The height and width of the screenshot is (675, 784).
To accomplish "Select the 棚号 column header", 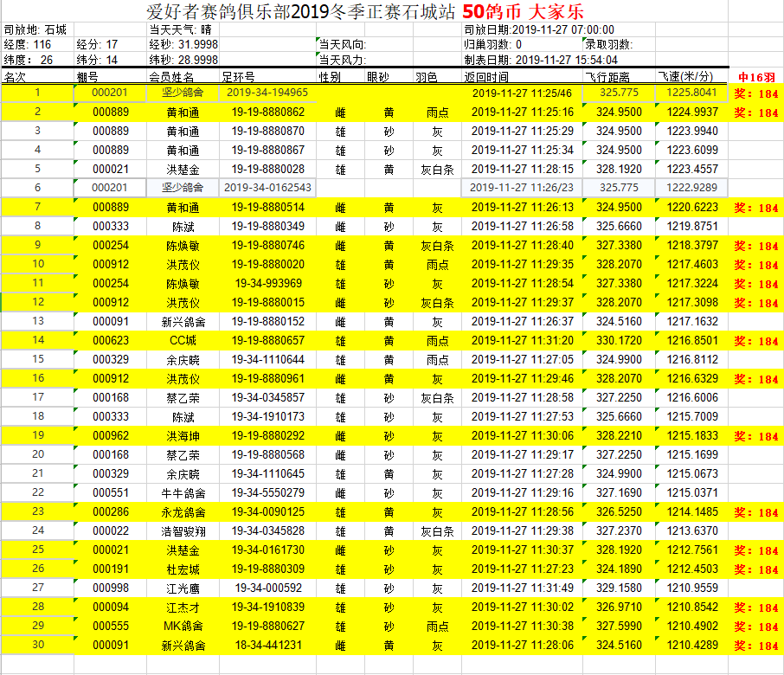I will pos(87,77).
